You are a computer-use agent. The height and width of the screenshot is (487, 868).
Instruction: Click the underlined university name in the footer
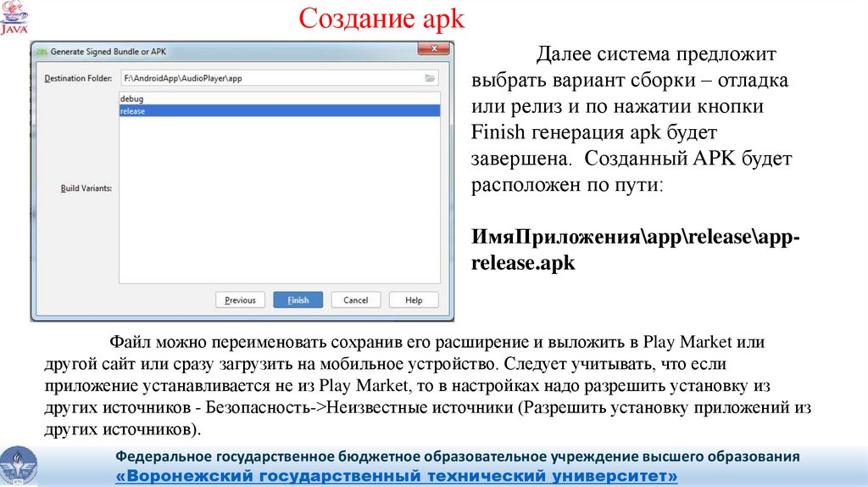(x=396, y=476)
